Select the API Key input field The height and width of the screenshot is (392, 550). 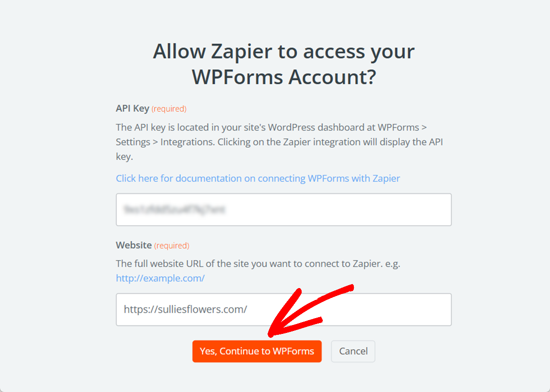point(283,209)
